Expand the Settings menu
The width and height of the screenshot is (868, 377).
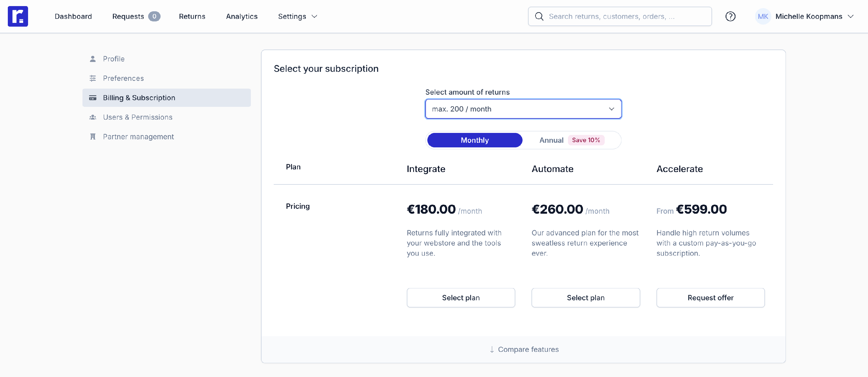(297, 16)
